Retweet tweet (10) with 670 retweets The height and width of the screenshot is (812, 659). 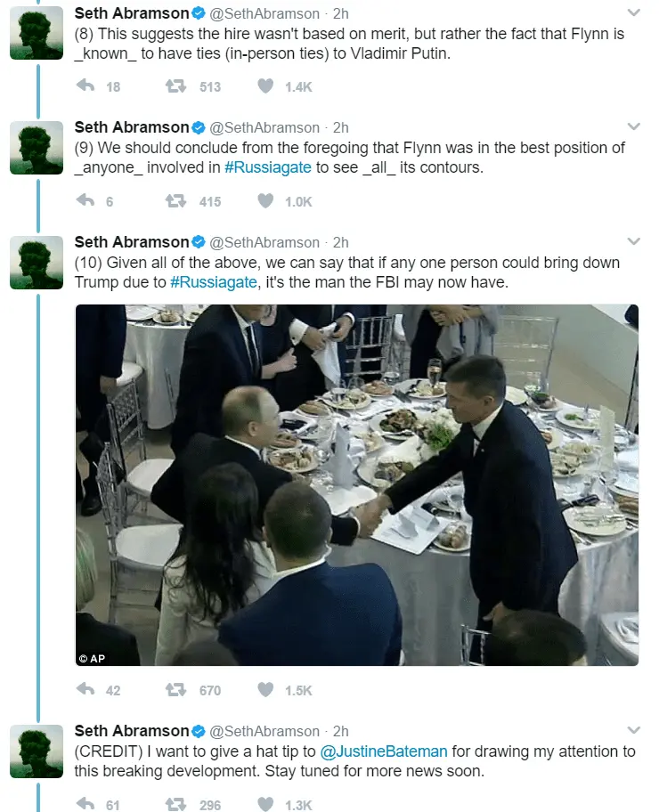(176, 690)
